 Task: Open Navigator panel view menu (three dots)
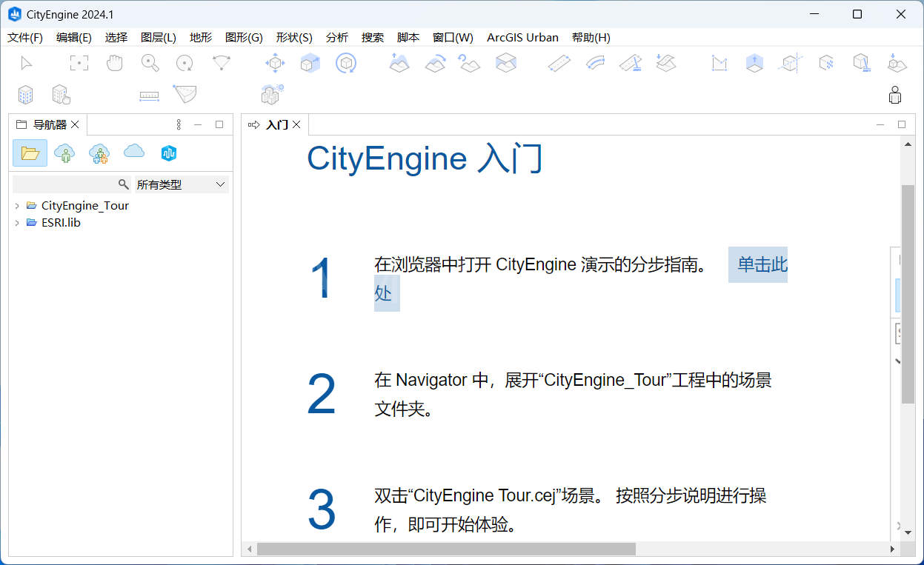(179, 124)
